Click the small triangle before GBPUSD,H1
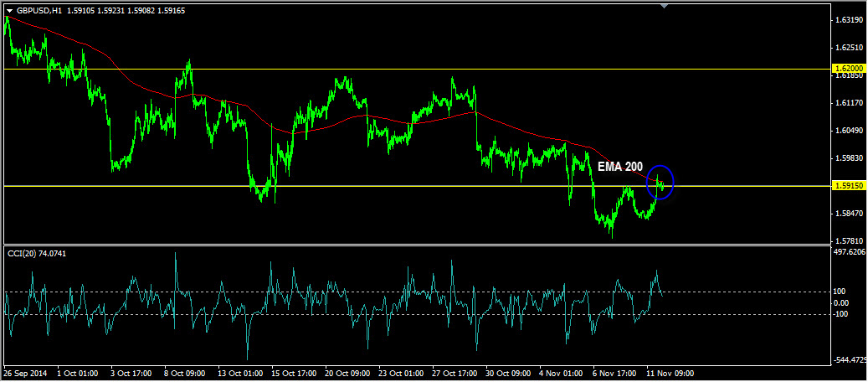Viewport: 868px width, 382px height. tap(9, 10)
